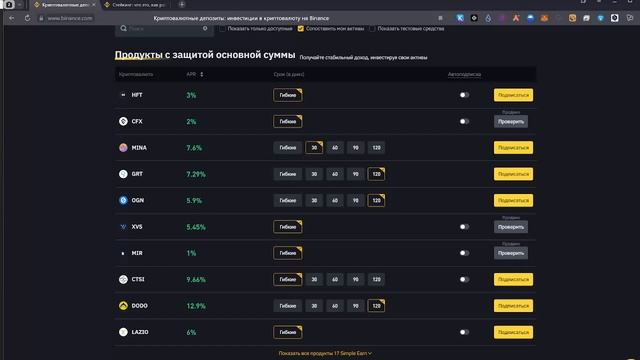
Task: Go back using the browser back arrow
Action: (x=11, y=18)
